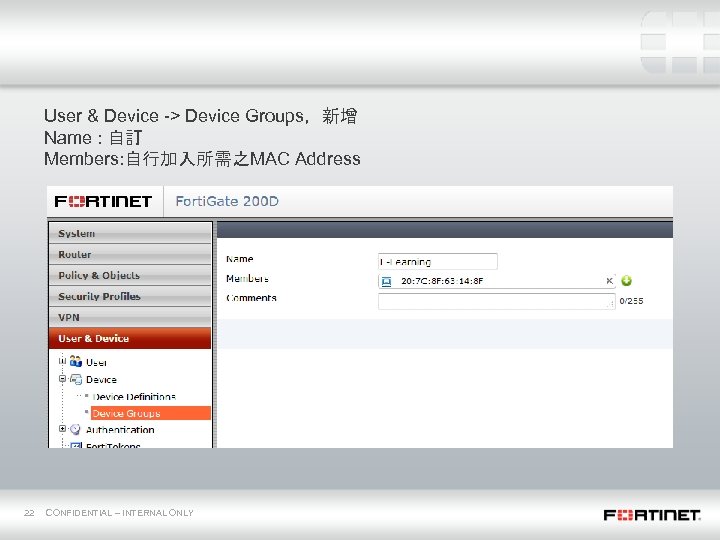Screen dimensions: 720x540
Task: Open the Router menu section
Action: (x=130, y=254)
